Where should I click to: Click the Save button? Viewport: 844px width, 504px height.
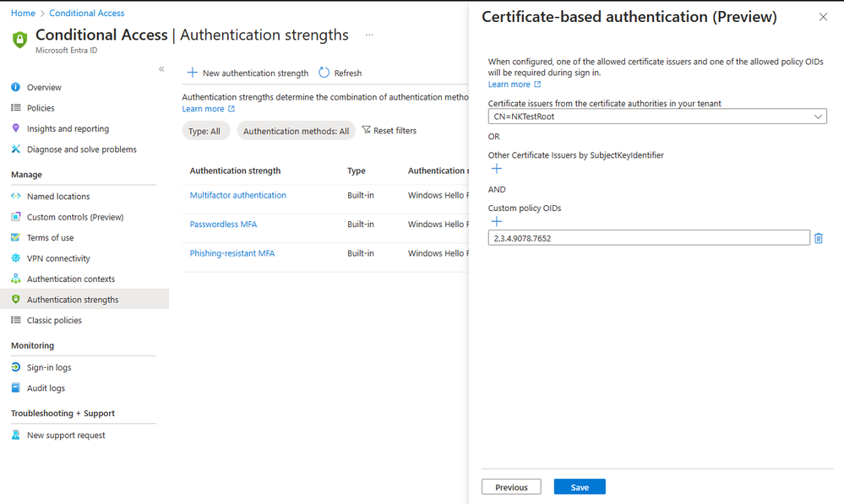(x=580, y=487)
